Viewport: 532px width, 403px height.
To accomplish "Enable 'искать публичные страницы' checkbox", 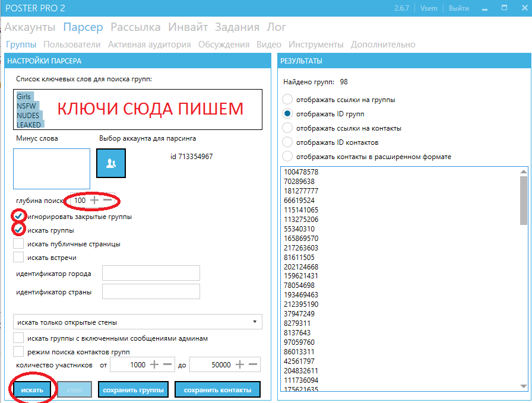I will click(x=18, y=243).
